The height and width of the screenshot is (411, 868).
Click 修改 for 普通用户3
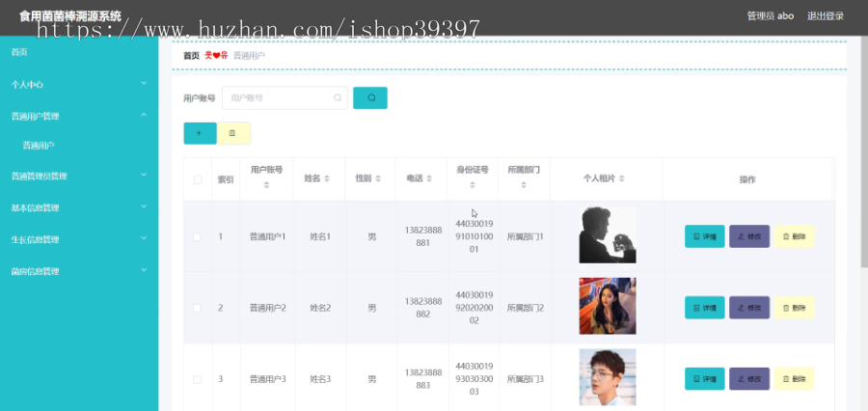(x=749, y=379)
